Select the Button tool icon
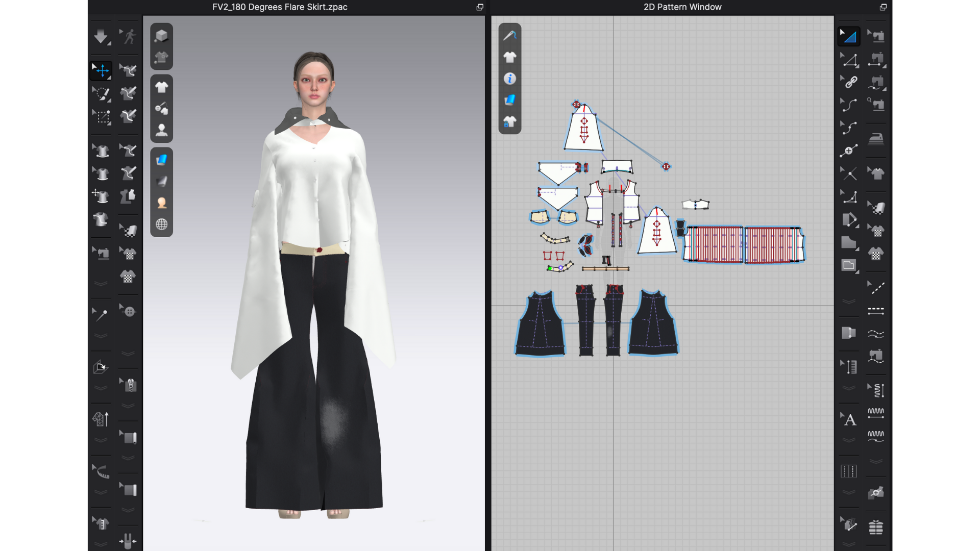Image resolution: width=980 pixels, height=551 pixels. point(128,311)
